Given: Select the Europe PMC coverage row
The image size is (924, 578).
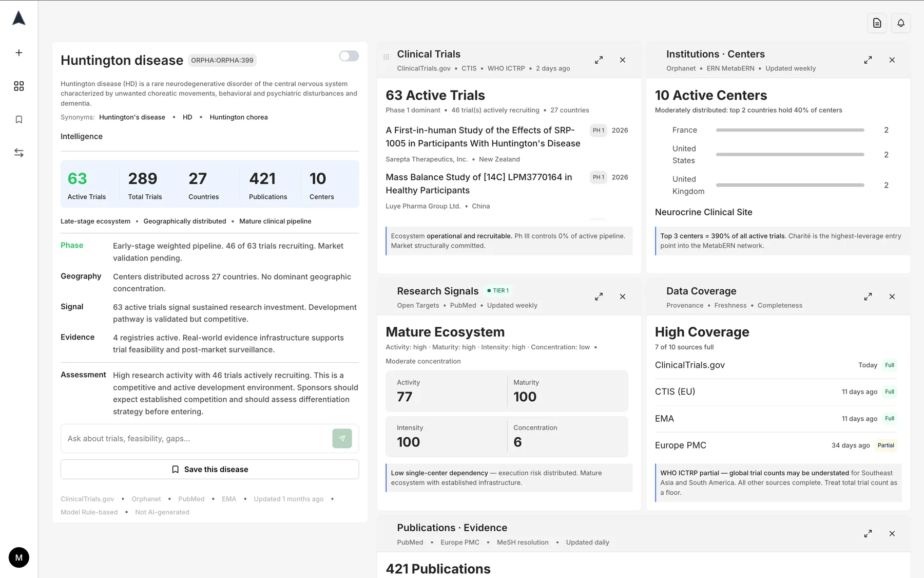Looking at the screenshot, I should point(776,445).
